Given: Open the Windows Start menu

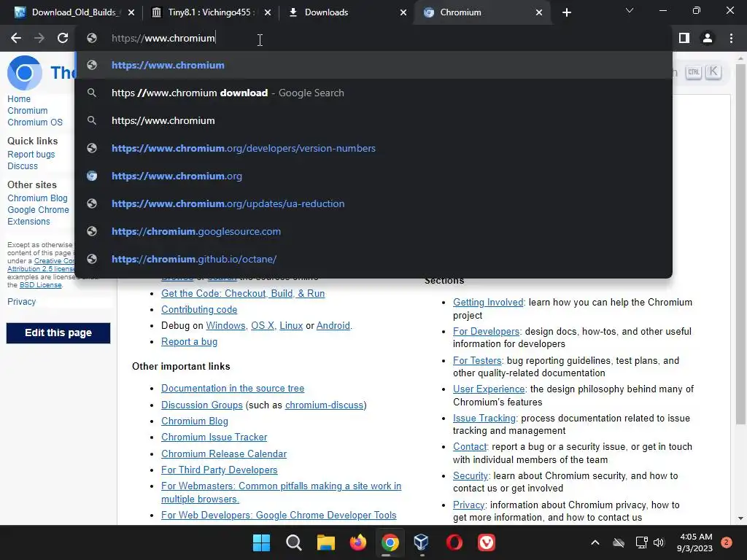Looking at the screenshot, I should click(x=261, y=542).
